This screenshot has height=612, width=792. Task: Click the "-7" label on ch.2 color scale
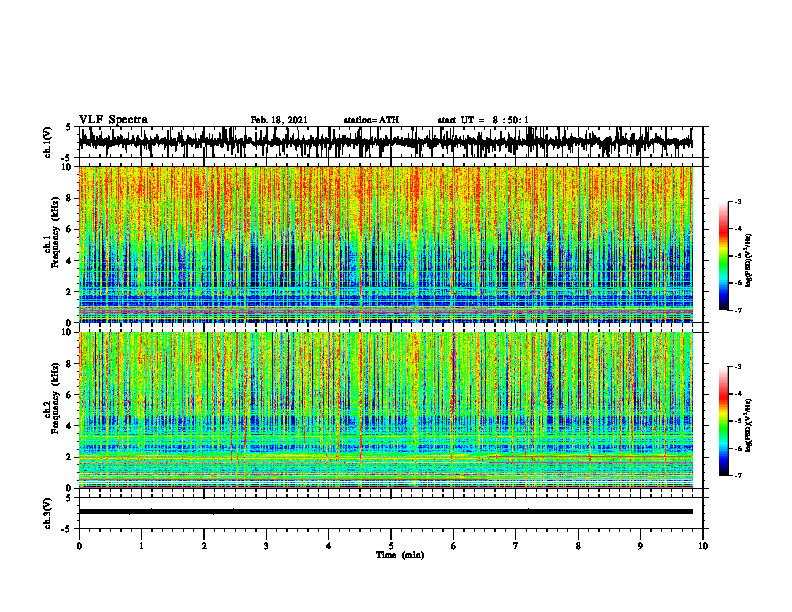(x=738, y=476)
